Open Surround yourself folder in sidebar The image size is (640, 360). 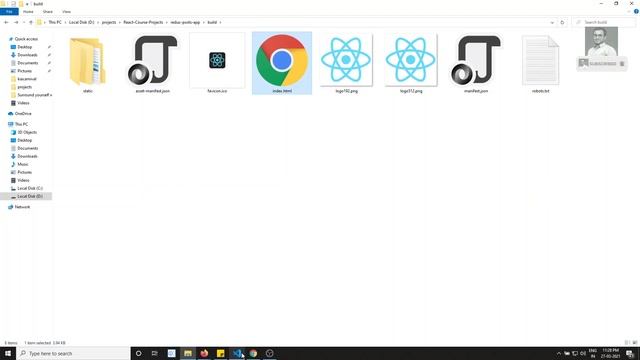pyautogui.click(x=33, y=95)
